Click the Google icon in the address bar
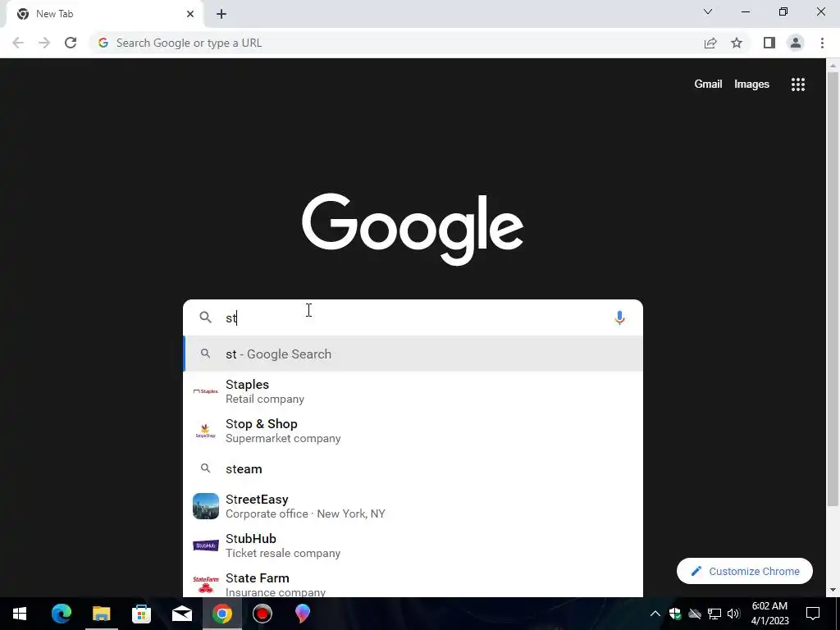This screenshot has height=630, width=840. [103, 43]
